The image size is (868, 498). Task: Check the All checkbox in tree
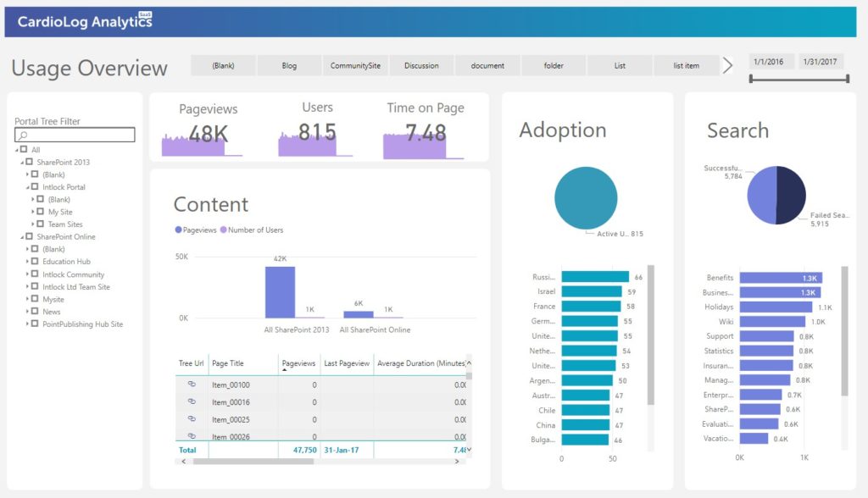23,149
